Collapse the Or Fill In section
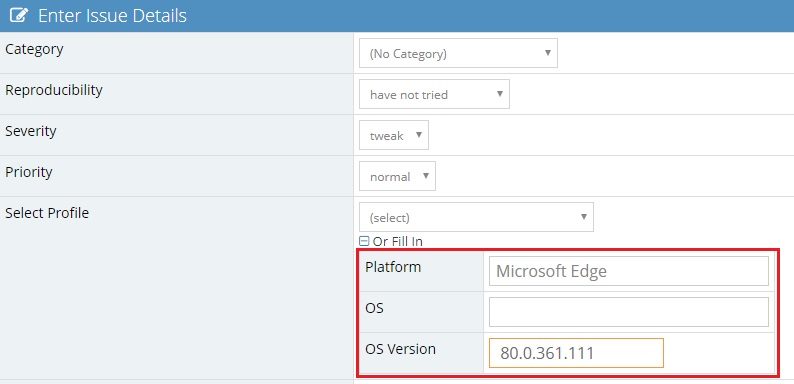The height and width of the screenshot is (384, 794). pyautogui.click(x=364, y=242)
